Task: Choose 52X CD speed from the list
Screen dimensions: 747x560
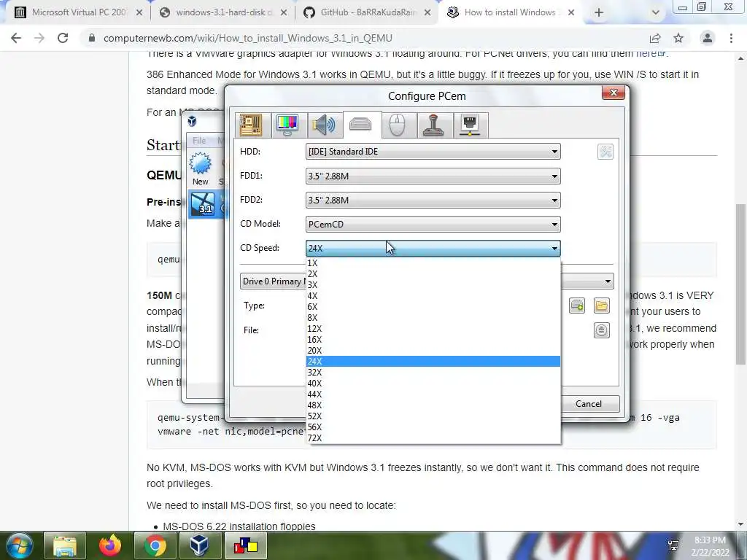Action: tap(433, 416)
